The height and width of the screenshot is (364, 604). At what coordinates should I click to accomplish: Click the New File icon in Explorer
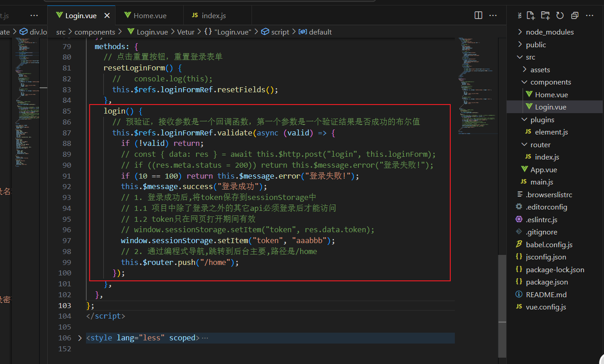click(531, 15)
